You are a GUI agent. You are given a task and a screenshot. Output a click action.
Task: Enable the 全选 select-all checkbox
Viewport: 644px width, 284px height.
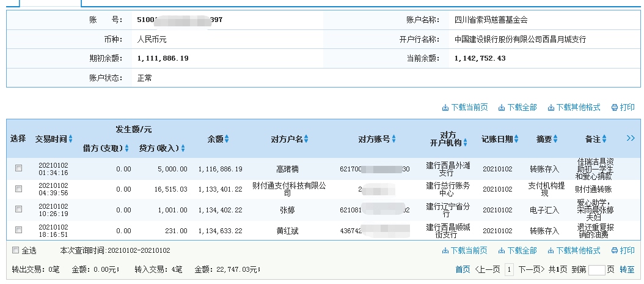tap(16, 250)
